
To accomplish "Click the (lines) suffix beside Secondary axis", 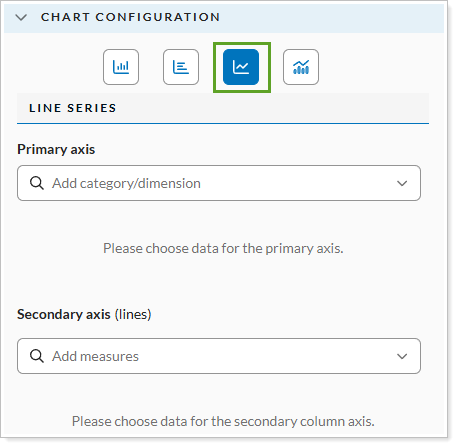I will (x=133, y=314).
